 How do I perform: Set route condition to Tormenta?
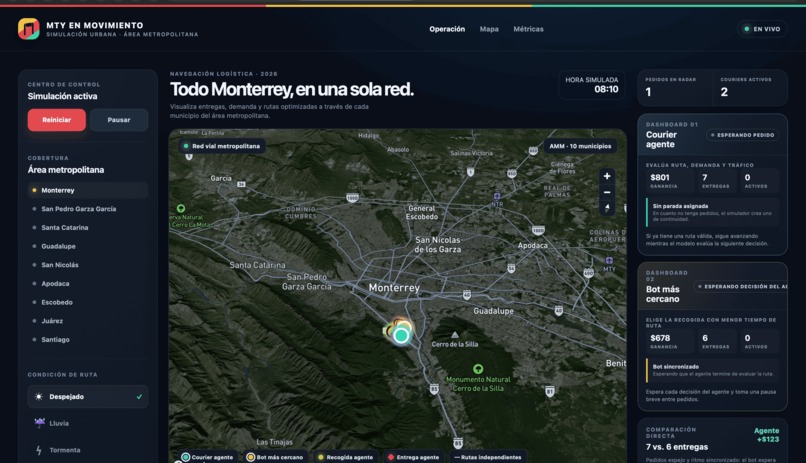pyautogui.click(x=88, y=450)
